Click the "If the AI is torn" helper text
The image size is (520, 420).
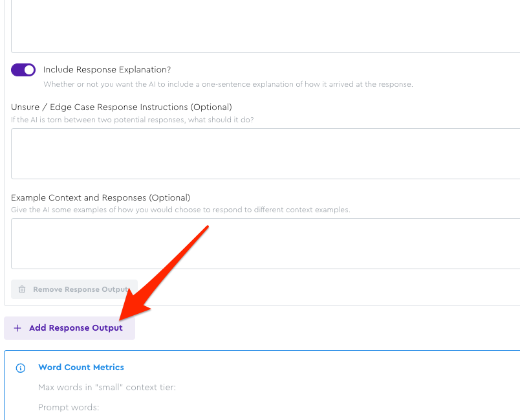132,120
